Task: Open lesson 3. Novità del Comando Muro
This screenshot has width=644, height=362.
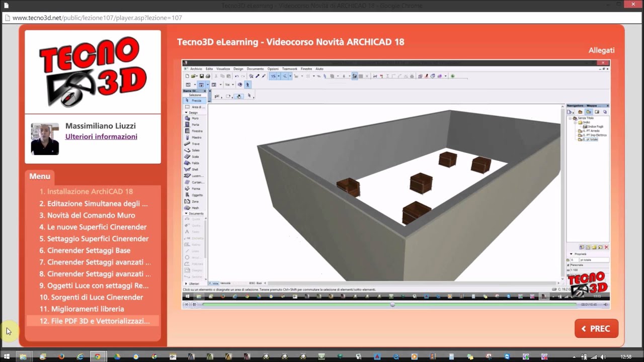Action: [87, 215]
